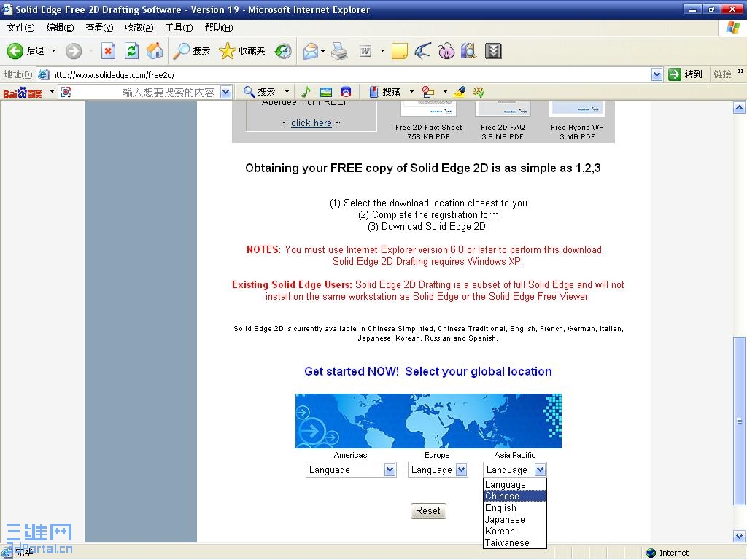Click in the address bar URL field
The height and width of the screenshot is (560, 747).
click(350, 74)
